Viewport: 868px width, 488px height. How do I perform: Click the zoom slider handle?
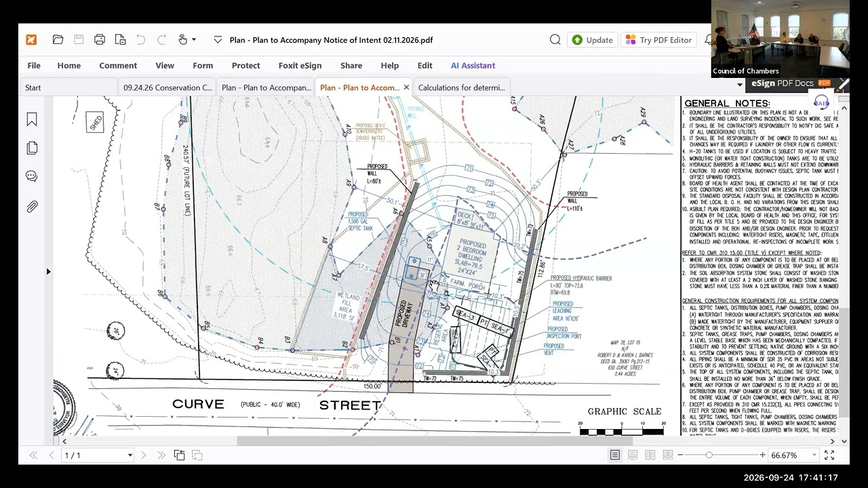click(709, 455)
